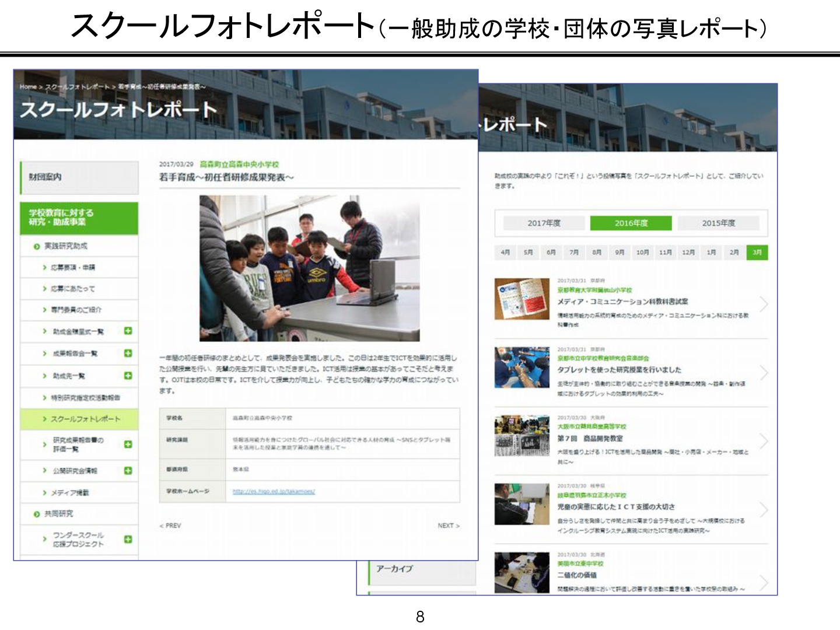Switch to the 2017年度 tab
The image size is (840, 630).
[544, 223]
